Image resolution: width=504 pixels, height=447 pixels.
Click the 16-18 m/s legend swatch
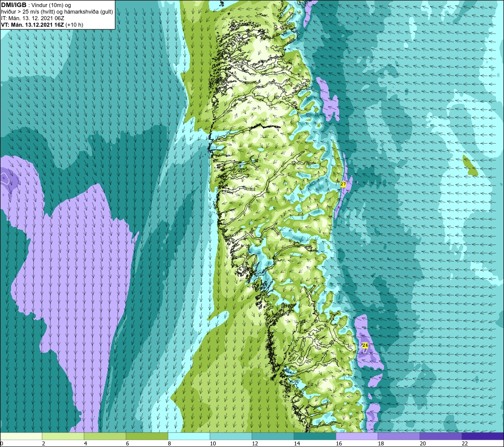click(x=357, y=436)
